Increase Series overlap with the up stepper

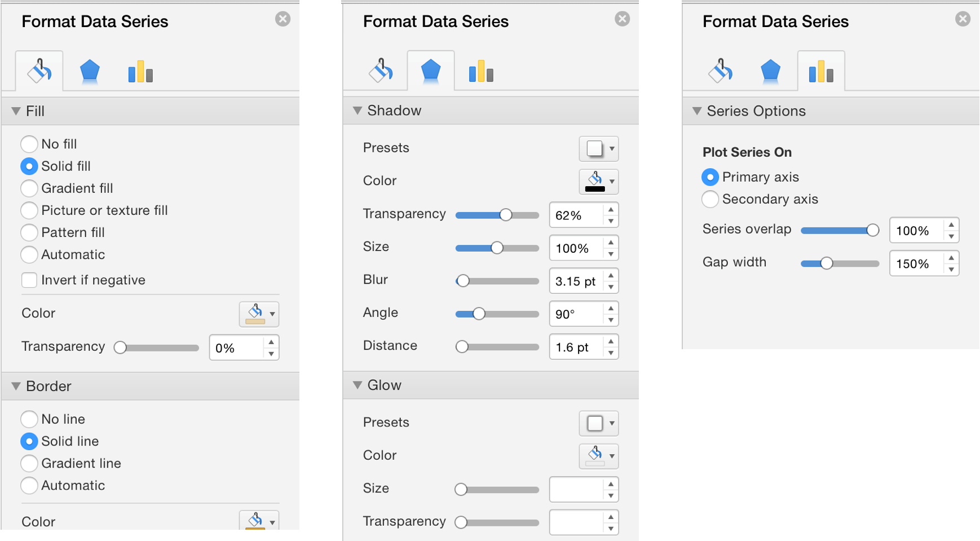coord(951,226)
